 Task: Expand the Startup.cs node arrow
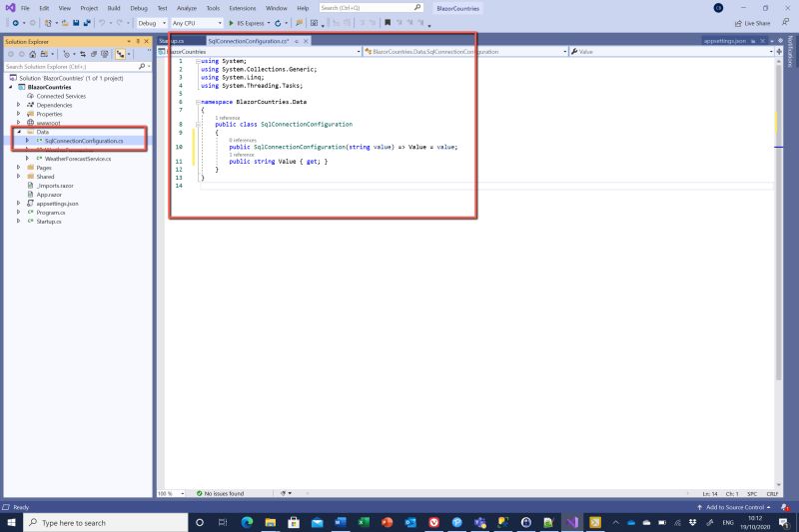pyautogui.click(x=19, y=221)
